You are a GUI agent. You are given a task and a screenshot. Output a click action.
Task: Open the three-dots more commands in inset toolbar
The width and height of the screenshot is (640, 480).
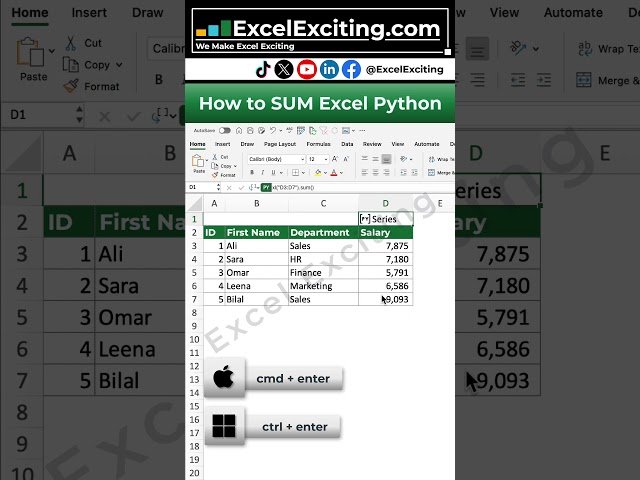tap(362, 131)
